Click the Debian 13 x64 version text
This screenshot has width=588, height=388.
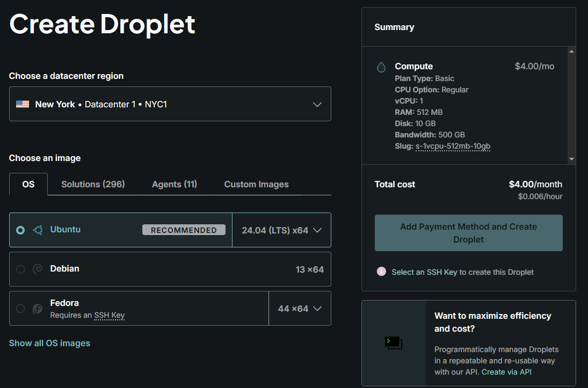[309, 269]
